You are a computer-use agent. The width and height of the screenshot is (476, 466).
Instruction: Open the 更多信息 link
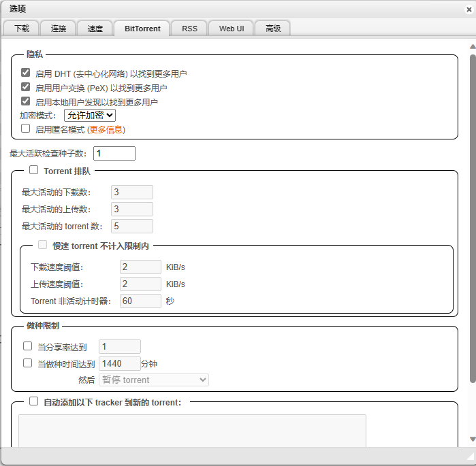click(x=106, y=129)
